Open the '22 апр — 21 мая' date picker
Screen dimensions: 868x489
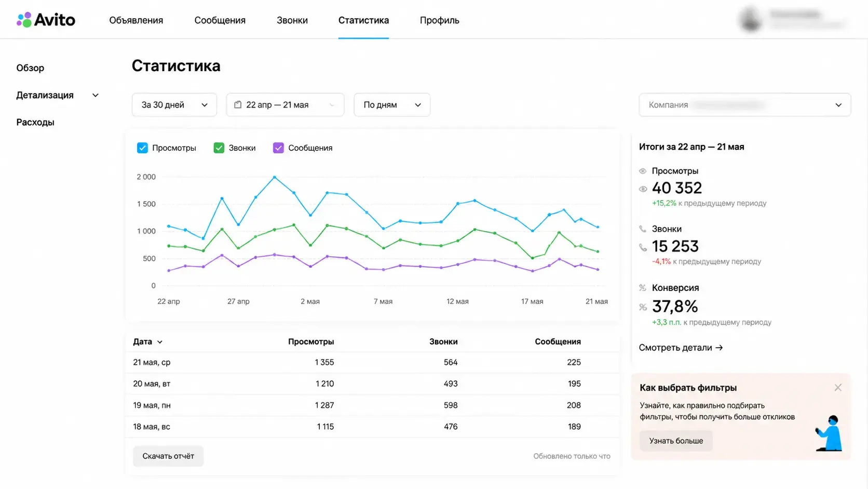285,104
